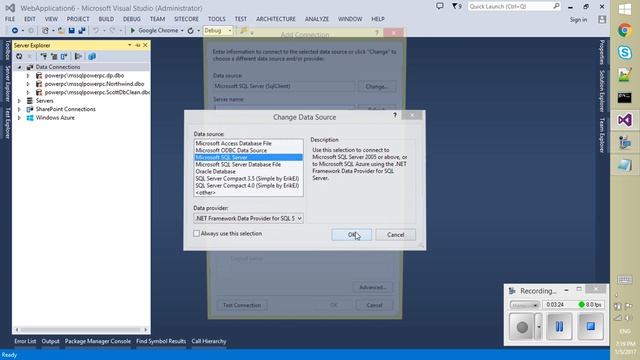The height and width of the screenshot is (360, 640).
Task: Open the on-screen keyboard tray icon
Action: (624, 280)
